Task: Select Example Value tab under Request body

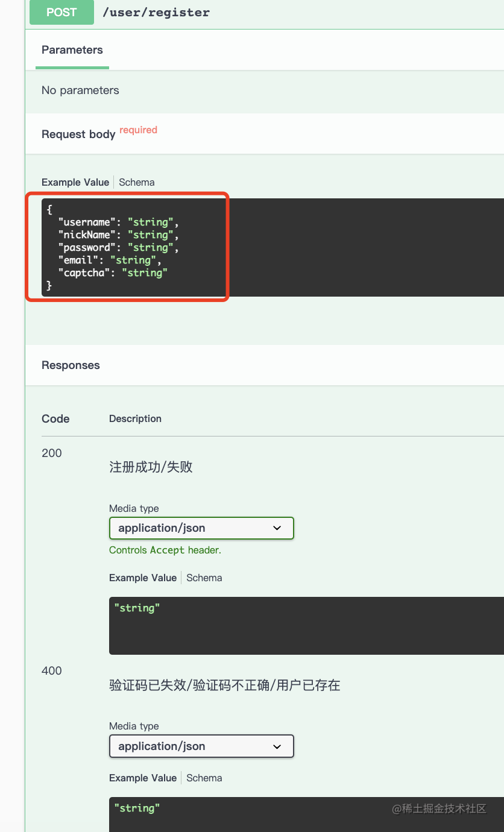Action: click(x=75, y=182)
